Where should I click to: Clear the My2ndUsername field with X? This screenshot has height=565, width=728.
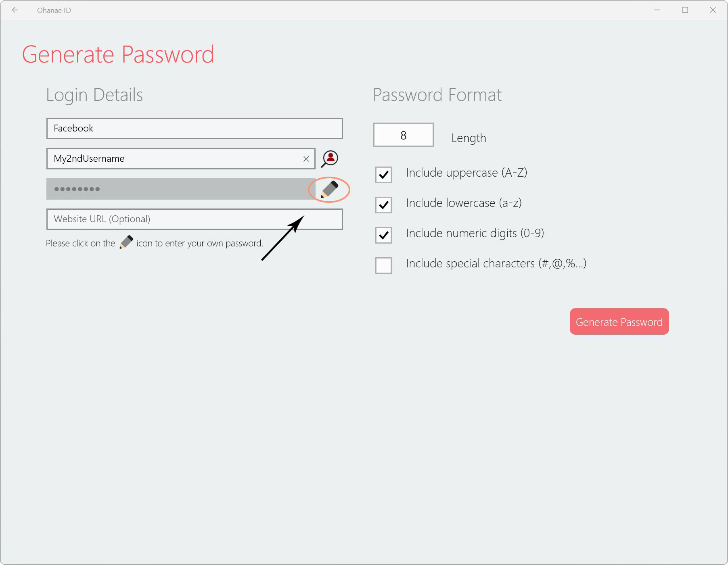click(x=306, y=159)
